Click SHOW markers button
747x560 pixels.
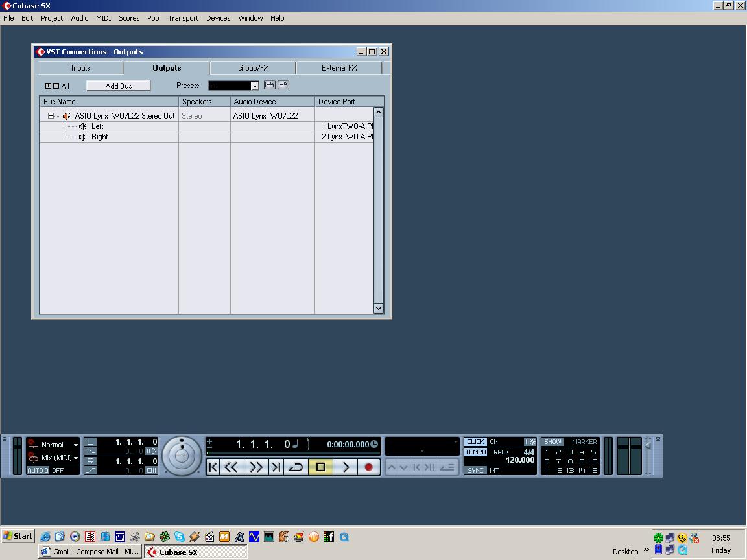point(552,442)
